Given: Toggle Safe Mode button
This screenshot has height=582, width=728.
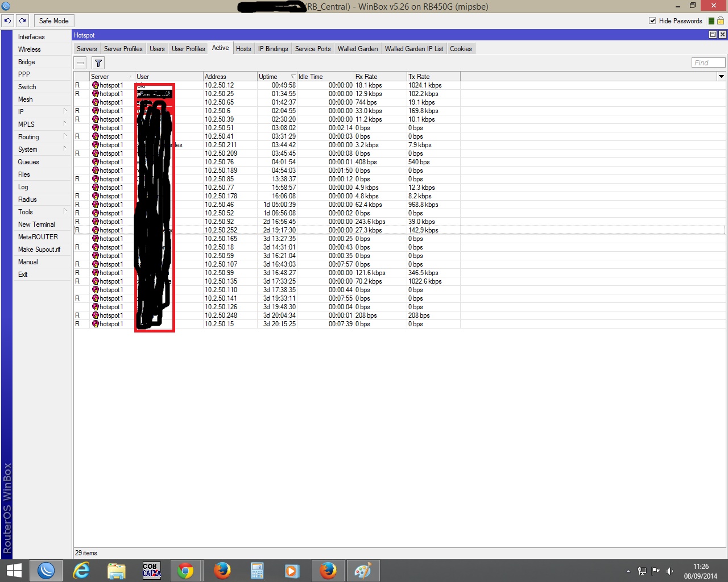Looking at the screenshot, I should [x=54, y=21].
